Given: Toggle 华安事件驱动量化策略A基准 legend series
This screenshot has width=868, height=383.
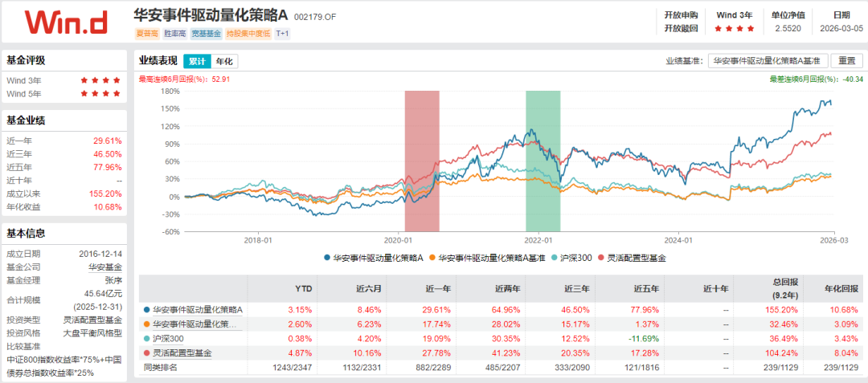Looking at the screenshot, I should pos(488,258).
